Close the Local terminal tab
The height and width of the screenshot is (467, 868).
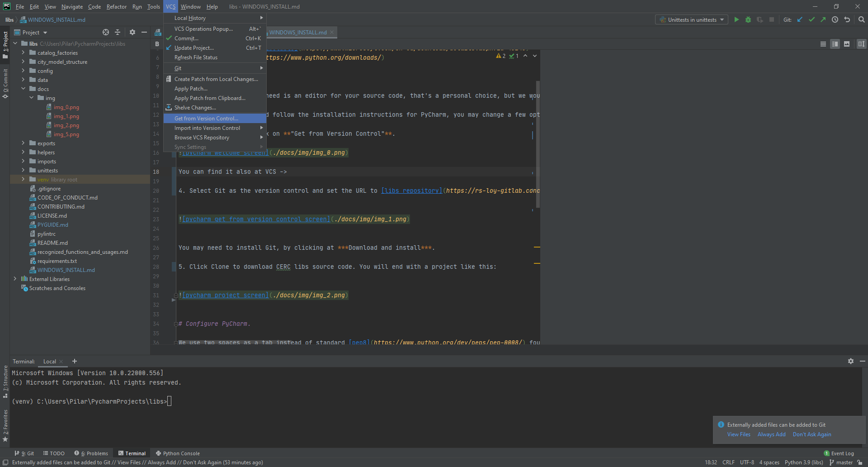[61, 362]
